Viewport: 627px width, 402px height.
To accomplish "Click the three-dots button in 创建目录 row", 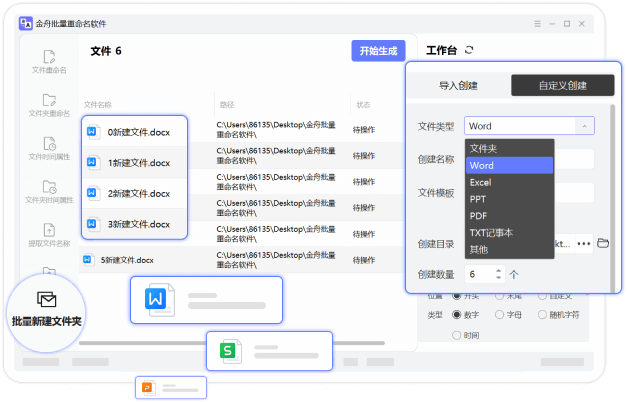I will tap(584, 243).
